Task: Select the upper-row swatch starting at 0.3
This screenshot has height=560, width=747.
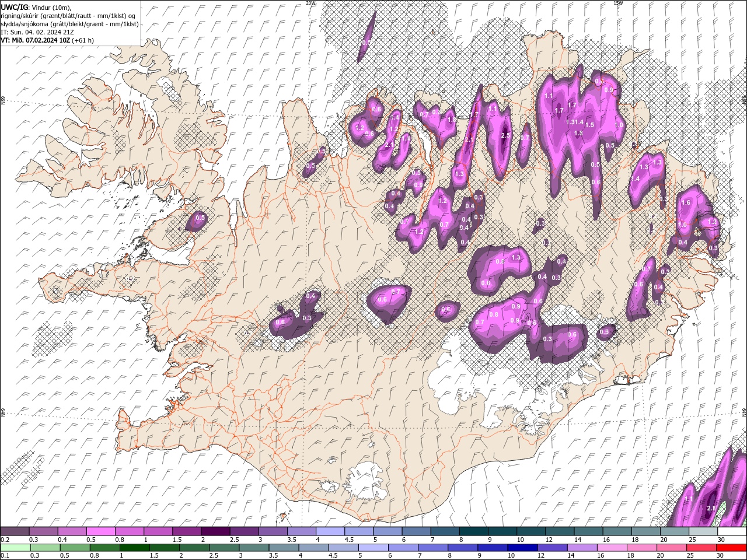Action: tap(43, 531)
